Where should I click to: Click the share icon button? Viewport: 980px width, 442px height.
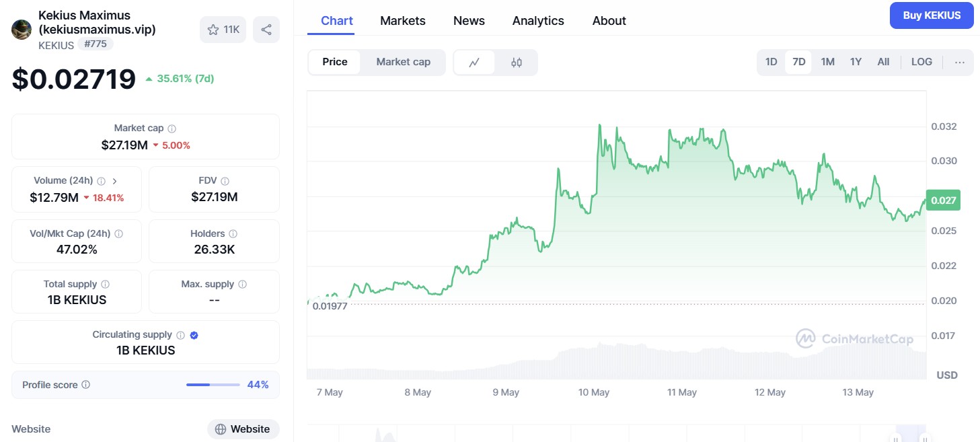coord(266,30)
